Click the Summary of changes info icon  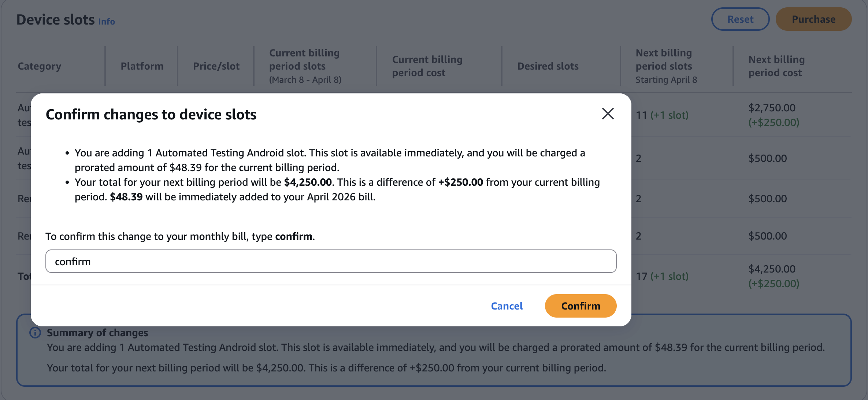(x=35, y=333)
